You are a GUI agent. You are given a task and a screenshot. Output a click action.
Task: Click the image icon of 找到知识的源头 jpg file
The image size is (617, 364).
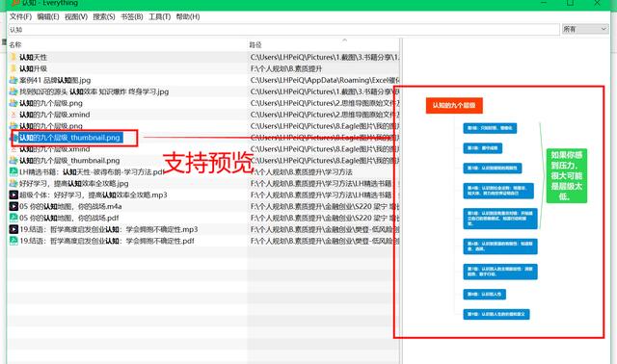(13, 91)
